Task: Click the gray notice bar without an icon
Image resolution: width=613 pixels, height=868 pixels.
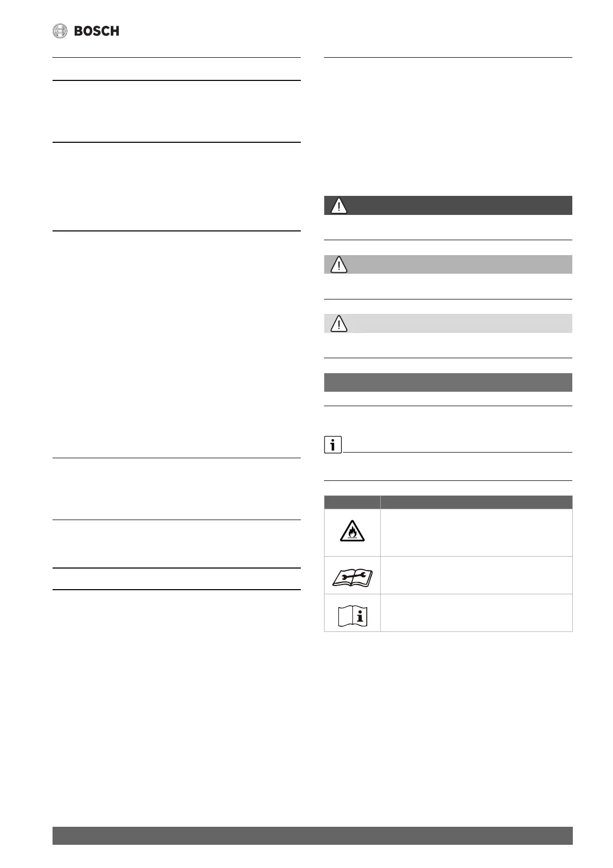Action: 448,382
